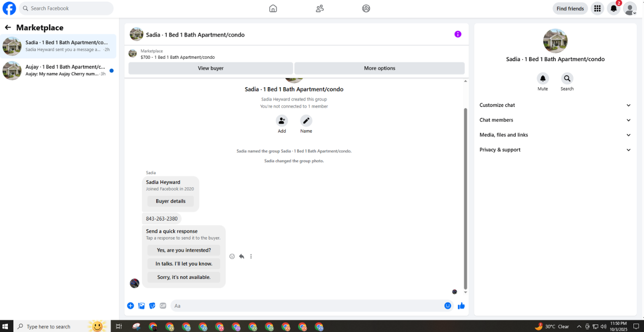
Task: Click the Windows taskbar search box
Action: pos(61,326)
